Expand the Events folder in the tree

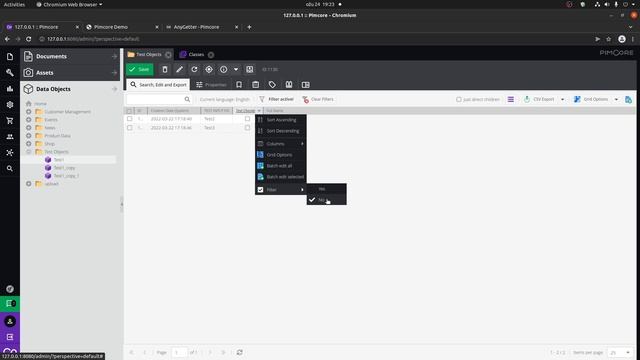click(29, 120)
